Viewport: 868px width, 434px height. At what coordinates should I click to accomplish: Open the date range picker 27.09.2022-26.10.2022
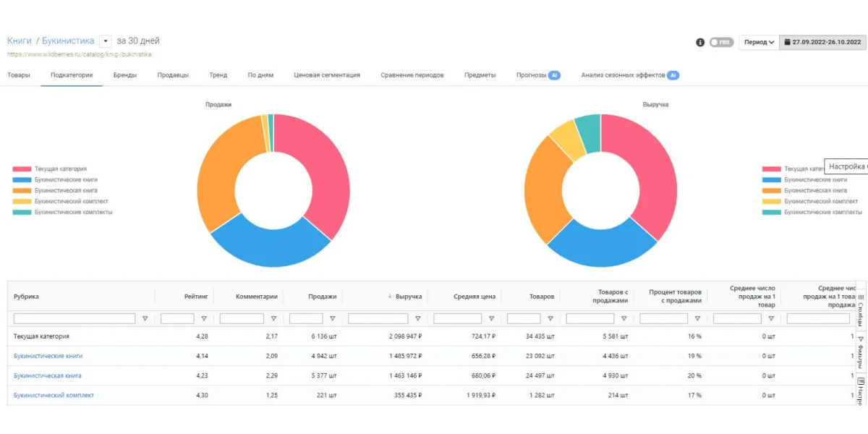tap(822, 42)
